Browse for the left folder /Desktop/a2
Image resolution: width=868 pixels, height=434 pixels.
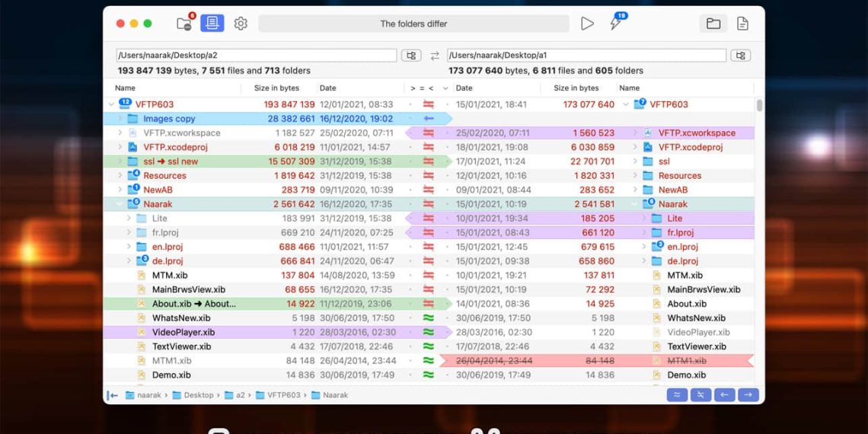pos(411,56)
